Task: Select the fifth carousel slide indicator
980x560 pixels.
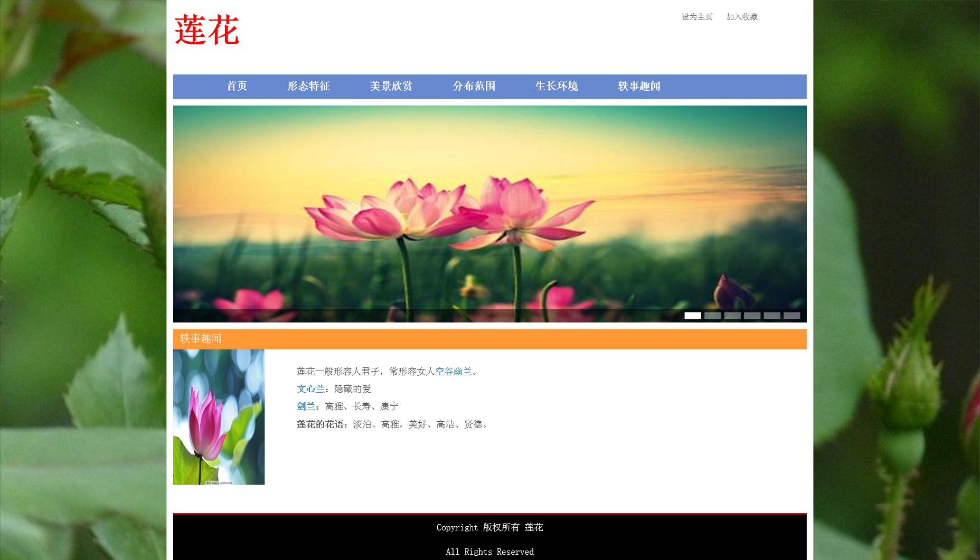Action: pos(772,316)
